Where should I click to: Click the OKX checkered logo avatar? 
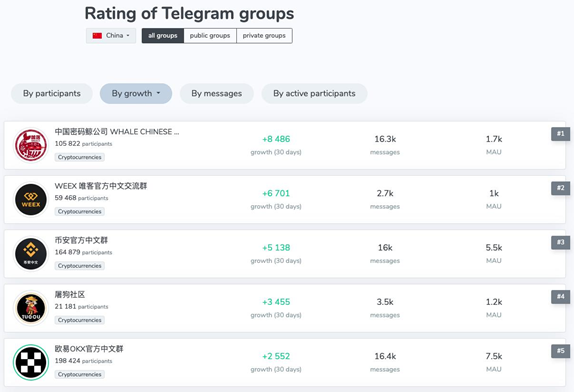point(31,362)
